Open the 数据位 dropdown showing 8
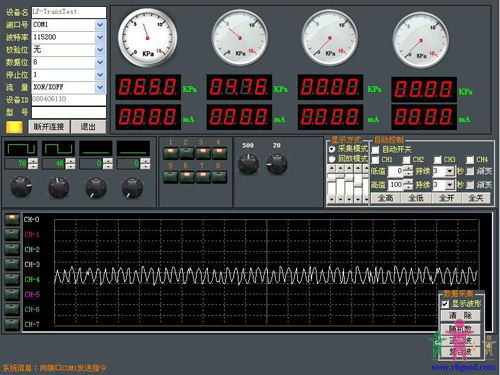Image resolution: width=500 pixels, height=375 pixels. click(x=100, y=62)
